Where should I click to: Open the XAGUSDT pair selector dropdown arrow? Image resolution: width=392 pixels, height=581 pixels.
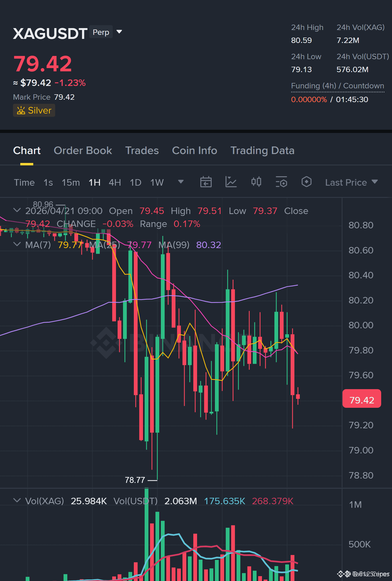click(x=119, y=32)
